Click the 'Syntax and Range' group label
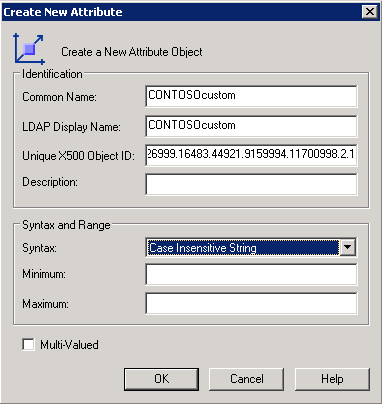Viewport: 382px width, 404px height. coord(66,225)
